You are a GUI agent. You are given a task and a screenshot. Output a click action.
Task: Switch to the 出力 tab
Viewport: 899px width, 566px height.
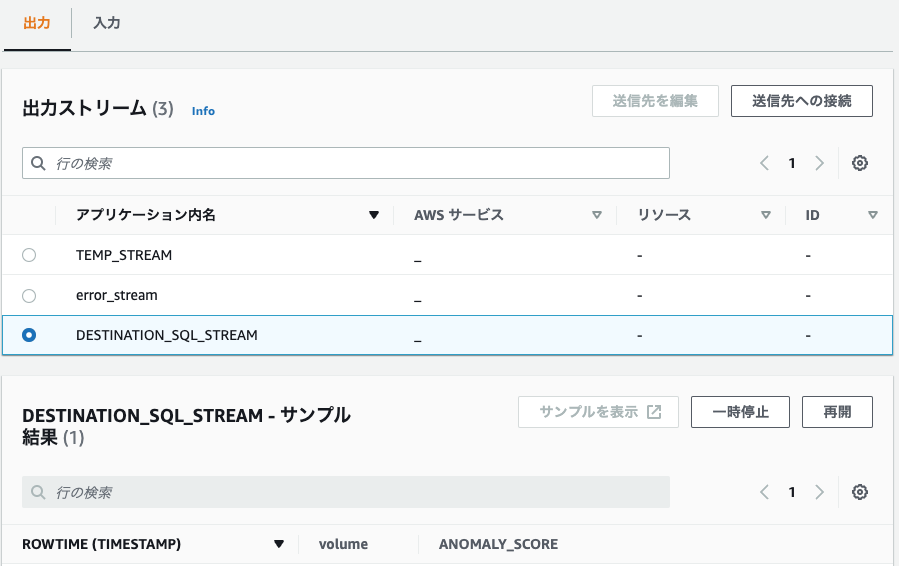click(37, 23)
